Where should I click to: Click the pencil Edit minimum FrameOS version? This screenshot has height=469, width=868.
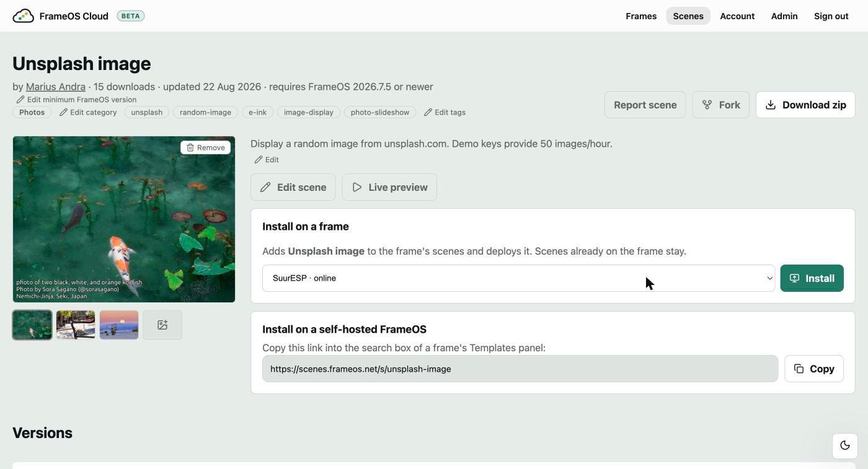(76, 100)
